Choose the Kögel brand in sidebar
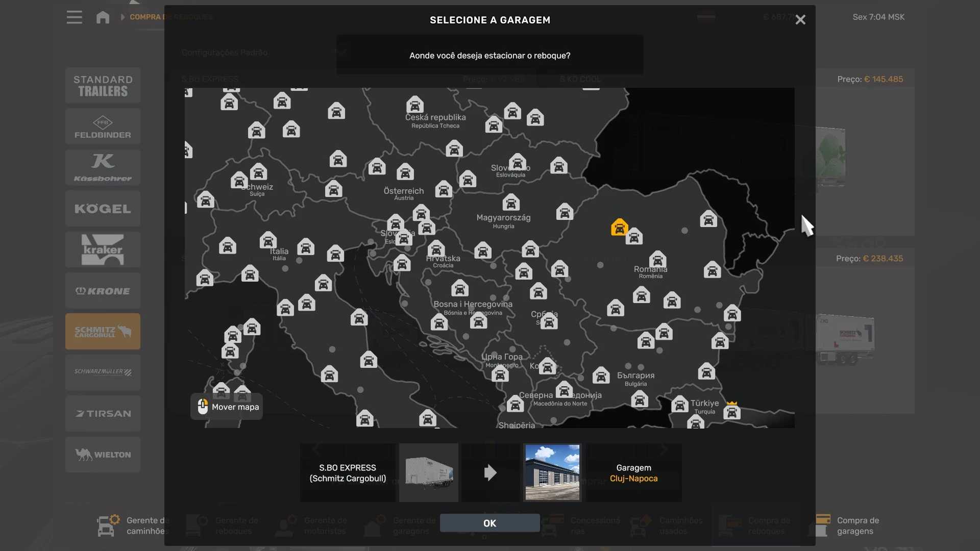 (103, 209)
